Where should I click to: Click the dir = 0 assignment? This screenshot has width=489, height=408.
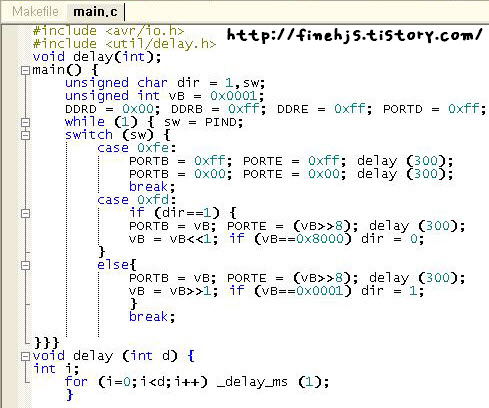393,239
